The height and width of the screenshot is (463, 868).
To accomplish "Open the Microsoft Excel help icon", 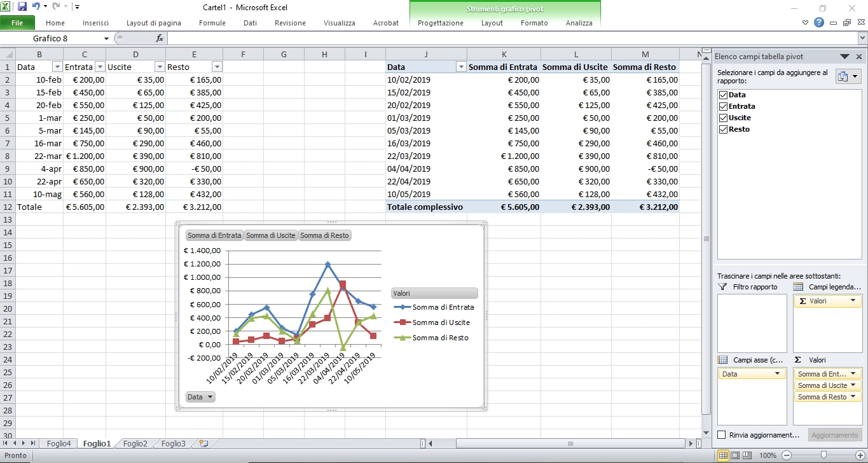I will [x=819, y=23].
